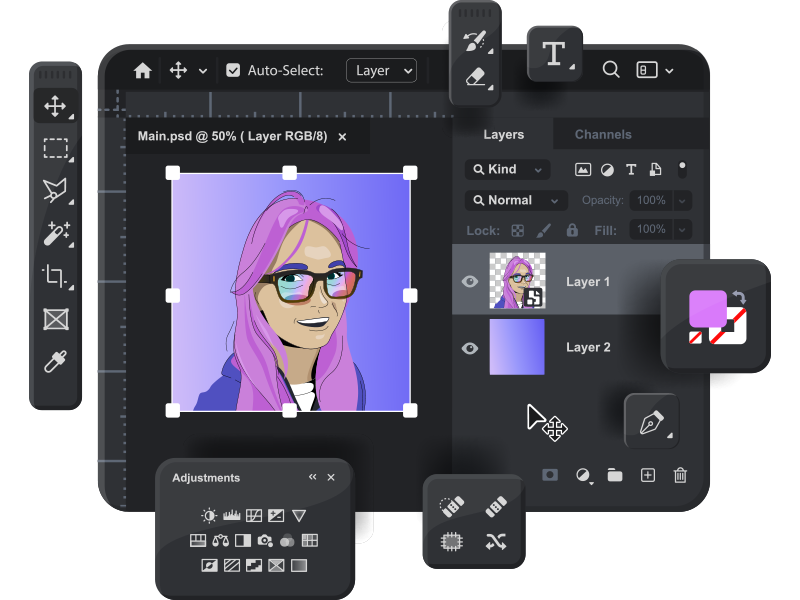
Task: Toggle filter for adjustment layers
Action: (x=607, y=170)
